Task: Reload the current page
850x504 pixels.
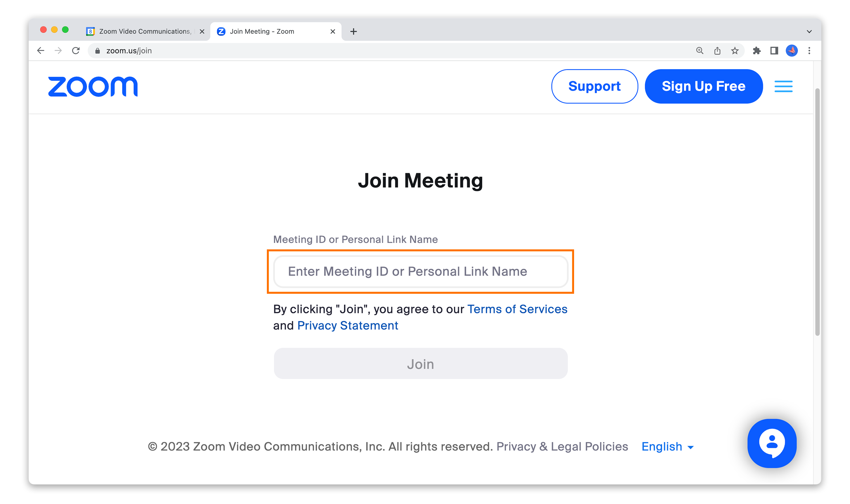Action: 76,51
